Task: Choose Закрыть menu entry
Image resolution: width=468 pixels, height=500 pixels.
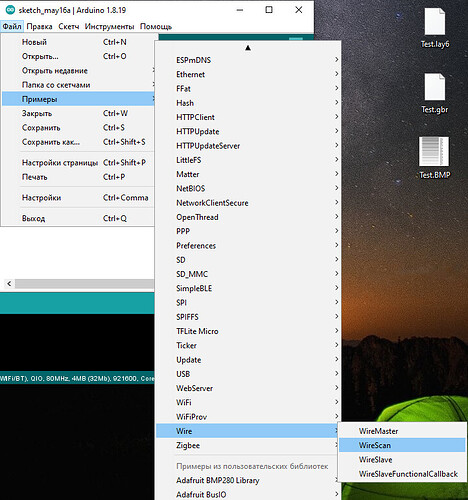Action: (x=78, y=113)
